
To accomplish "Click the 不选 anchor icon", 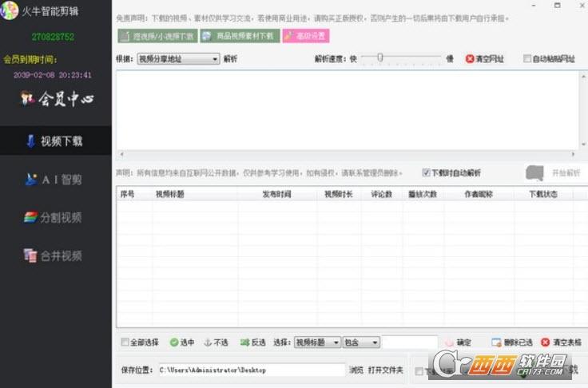I will click(x=207, y=342).
